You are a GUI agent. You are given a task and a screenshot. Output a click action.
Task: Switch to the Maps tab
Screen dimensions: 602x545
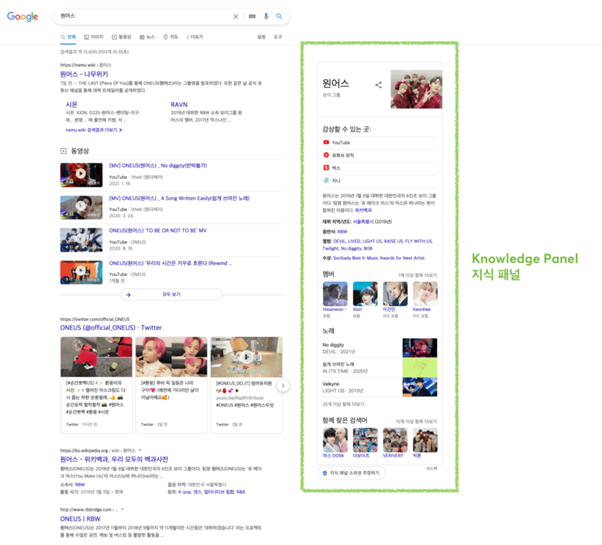170,37
